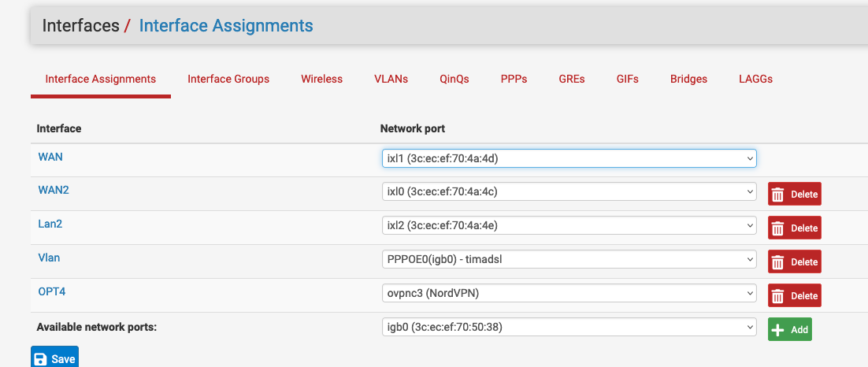Open the available network ports dropdown
The width and height of the screenshot is (868, 367).
pyautogui.click(x=569, y=328)
